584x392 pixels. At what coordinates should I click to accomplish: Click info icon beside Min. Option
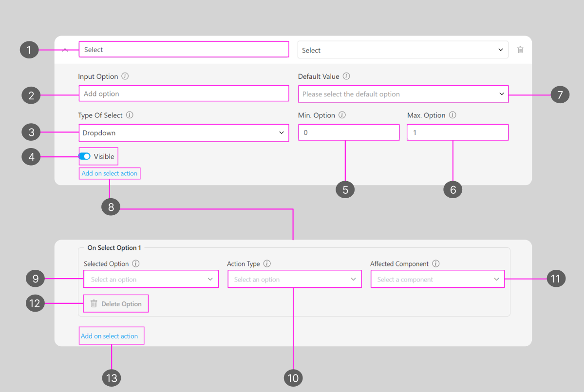point(342,115)
